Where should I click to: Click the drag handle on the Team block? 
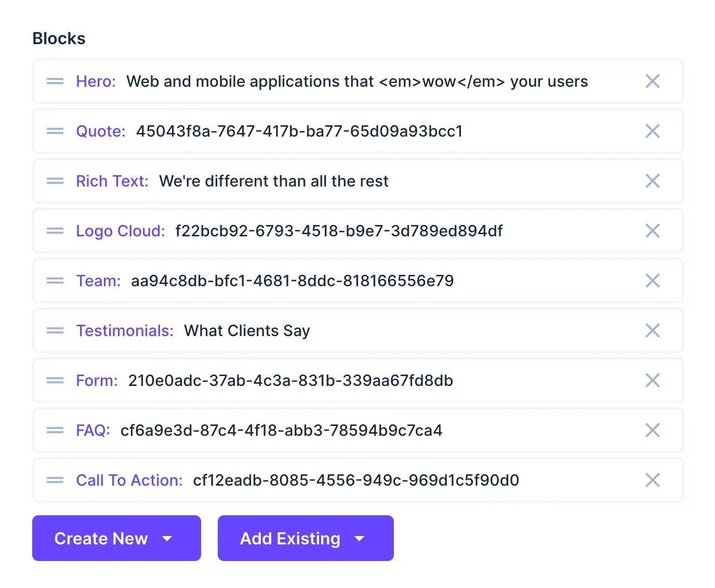pos(55,281)
